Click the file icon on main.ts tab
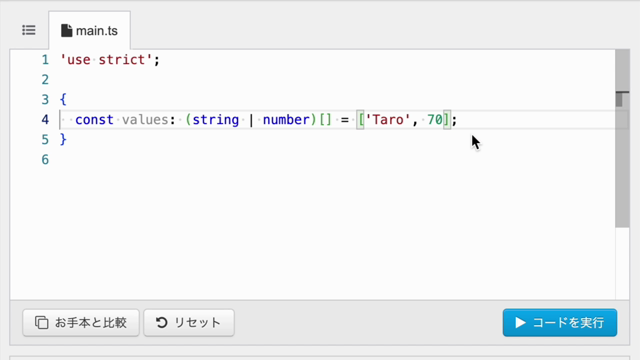 [x=67, y=31]
